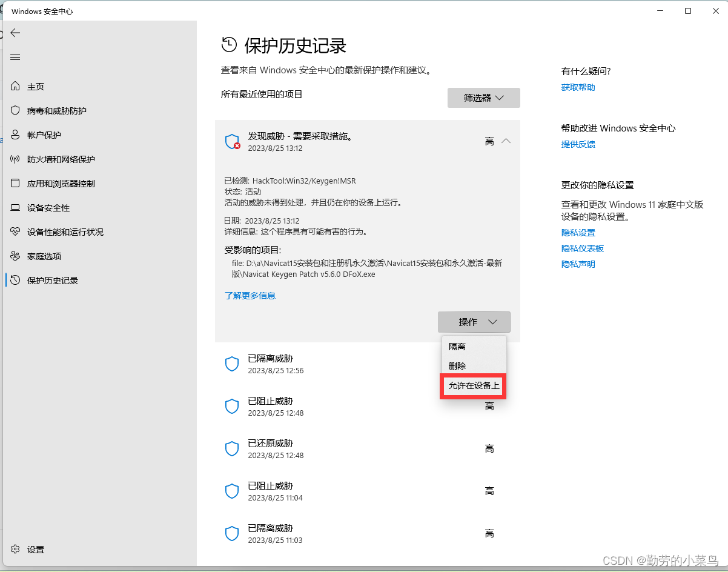Open the 筛选器 filter dropdown
The width and height of the screenshot is (728, 572).
tap(484, 98)
